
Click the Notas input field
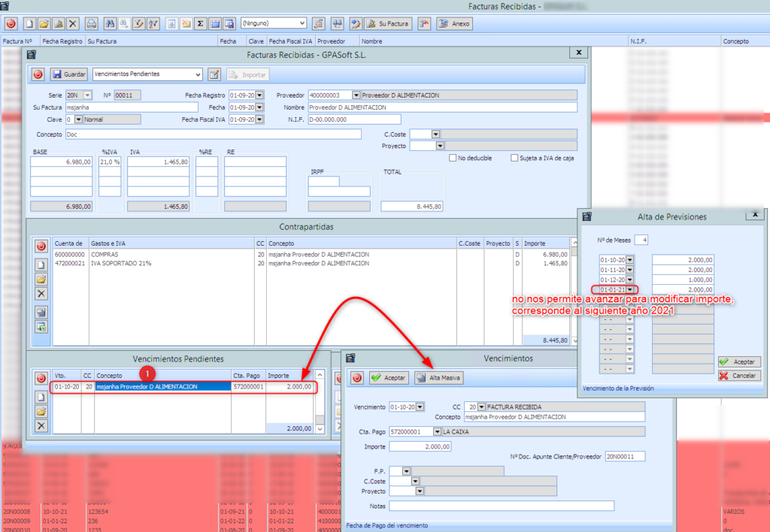click(502, 506)
